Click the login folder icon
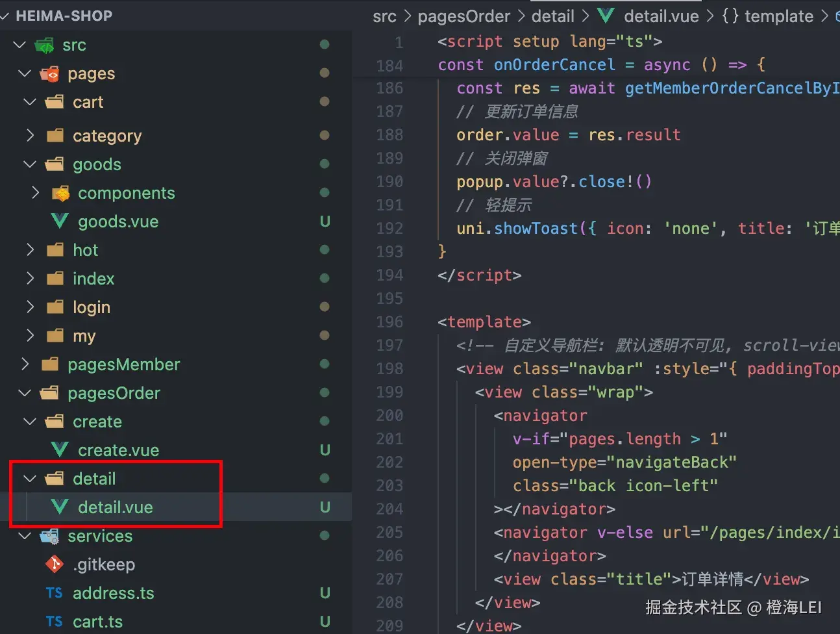Image resolution: width=840 pixels, height=634 pixels. click(55, 307)
